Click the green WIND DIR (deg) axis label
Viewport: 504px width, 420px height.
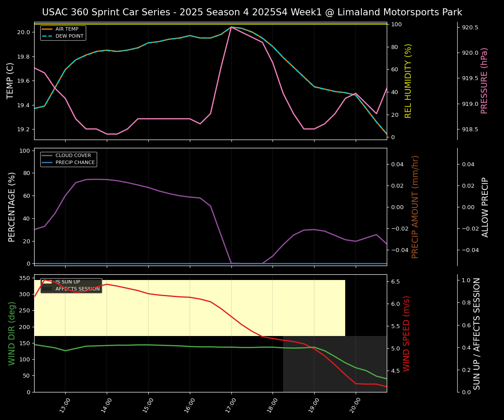click(x=12, y=333)
